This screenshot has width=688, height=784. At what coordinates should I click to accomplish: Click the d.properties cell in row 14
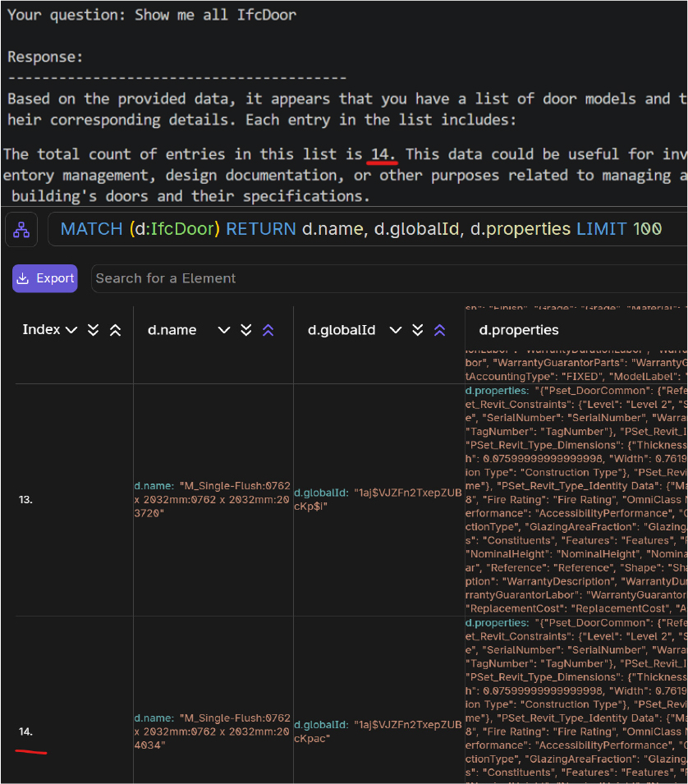pyautogui.click(x=576, y=700)
